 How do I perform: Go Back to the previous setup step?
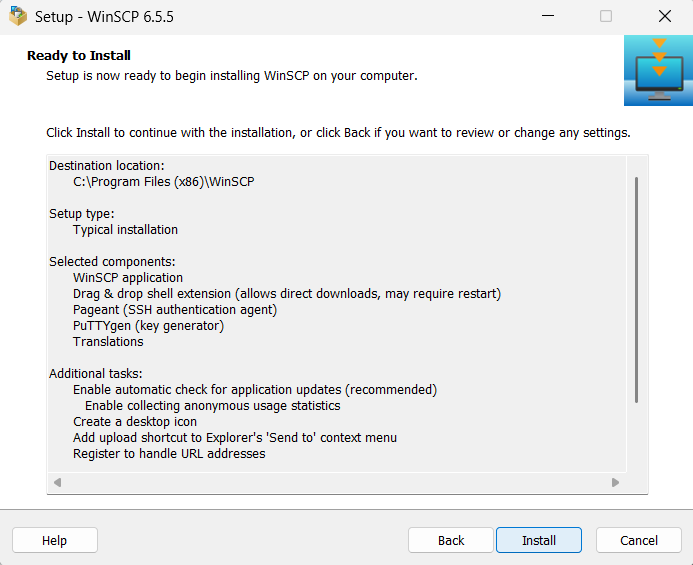click(451, 540)
